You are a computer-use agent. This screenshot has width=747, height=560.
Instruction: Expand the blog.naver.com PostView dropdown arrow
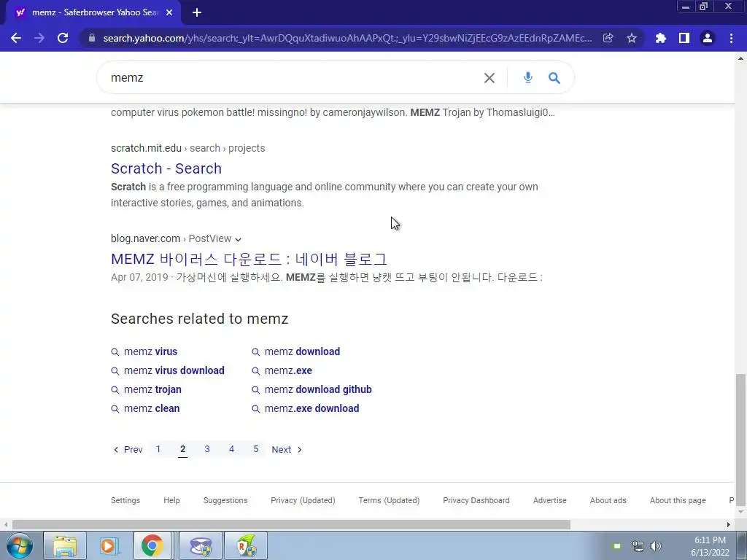[x=239, y=239]
